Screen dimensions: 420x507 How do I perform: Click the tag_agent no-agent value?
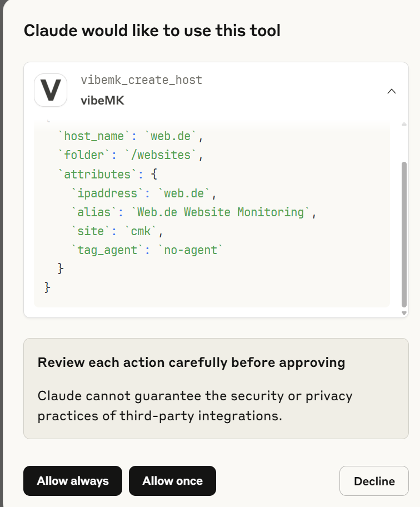coord(190,250)
